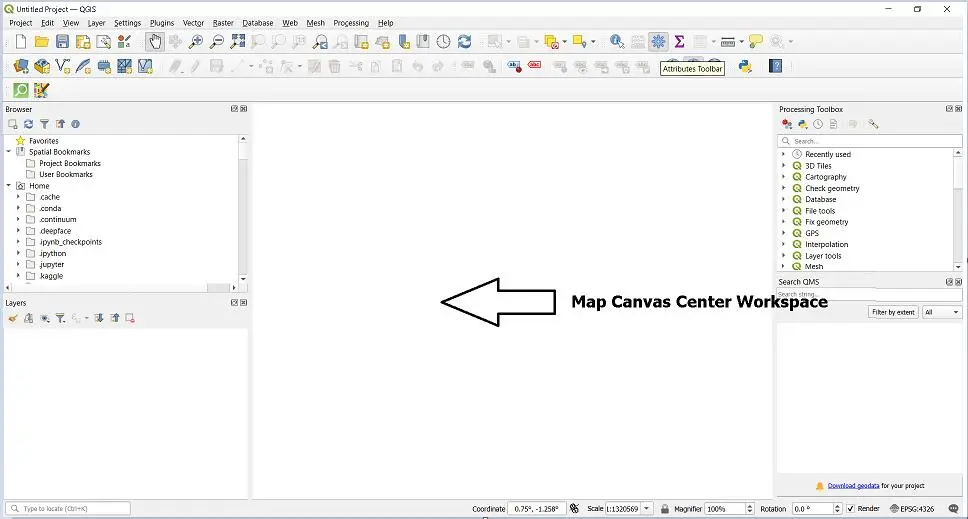Open the Processing Toolbox gear icon
This screenshot has width=968, height=519.
coord(658,41)
